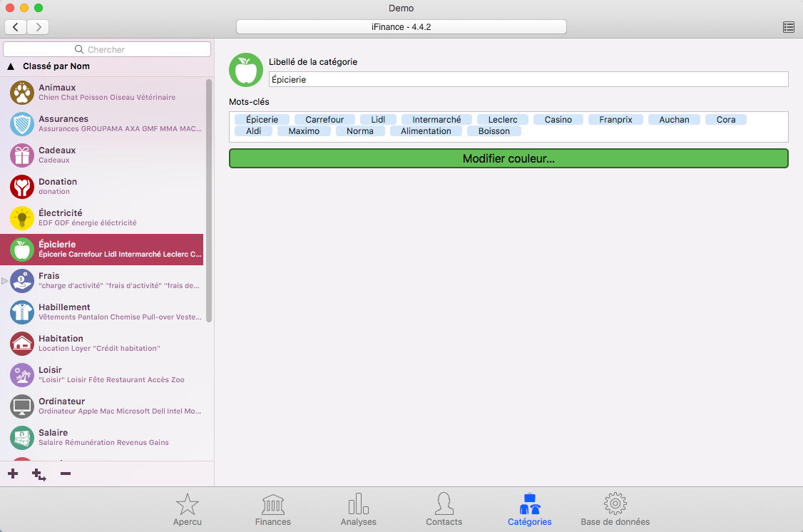Open the Base de données tab

(615, 510)
